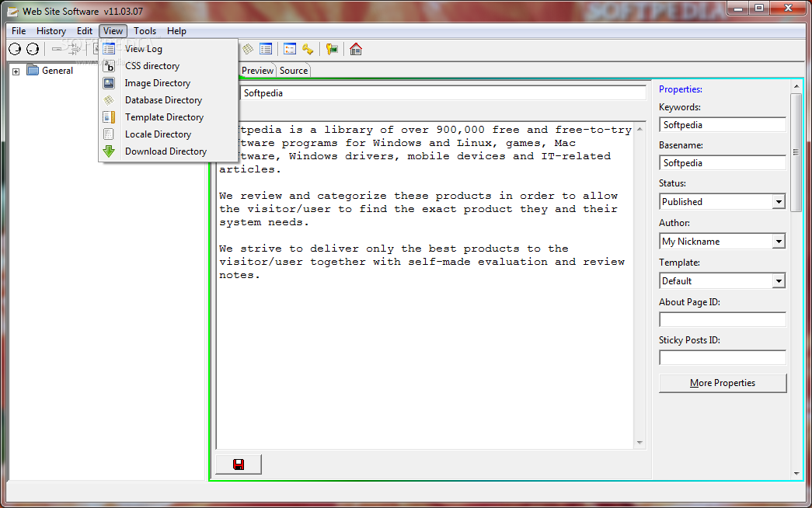
Task: Open the Author dropdown showing My Nickname
Action: coord(779,242)
